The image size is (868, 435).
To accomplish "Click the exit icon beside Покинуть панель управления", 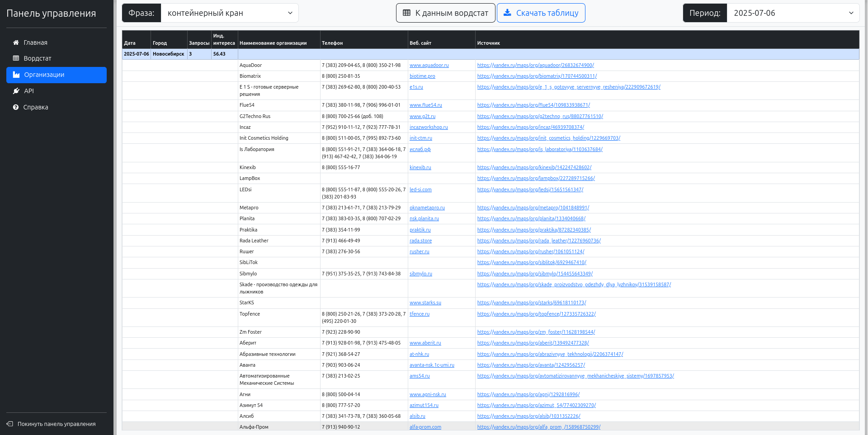I will click(9, 424).
